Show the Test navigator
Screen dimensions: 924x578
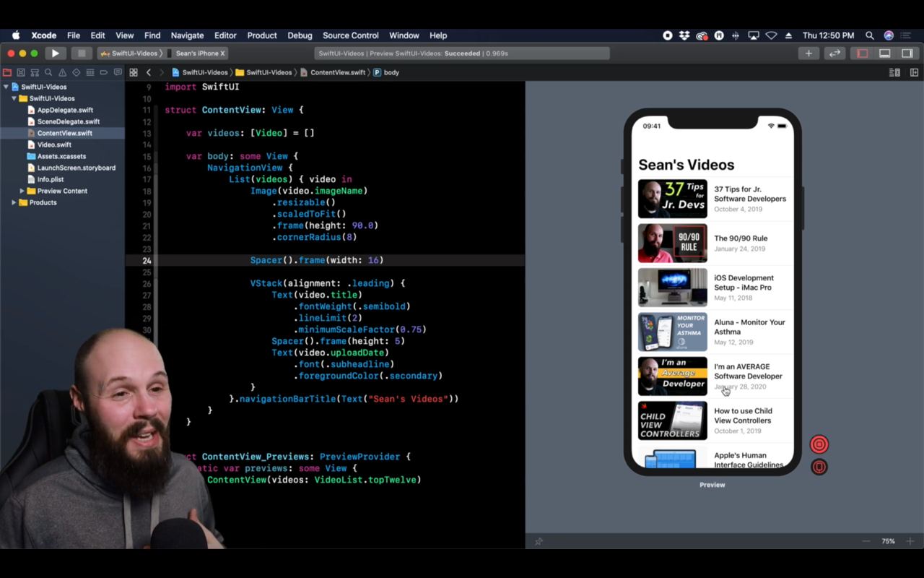(x=76, y=72)
